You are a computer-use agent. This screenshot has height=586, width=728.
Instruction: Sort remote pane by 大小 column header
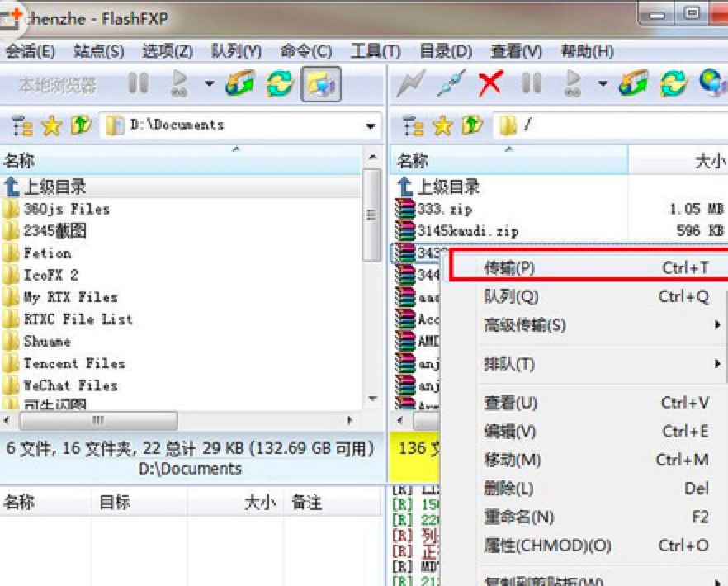678,161
